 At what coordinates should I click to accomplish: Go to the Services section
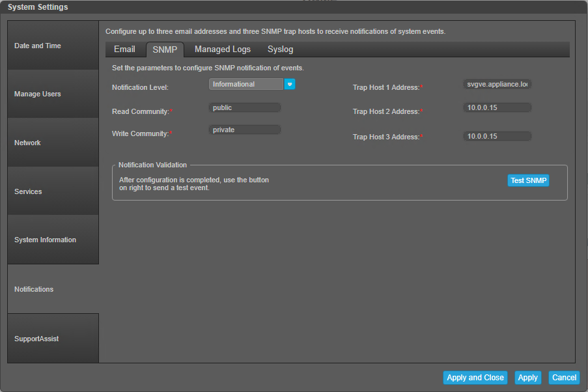pos(53,191)
